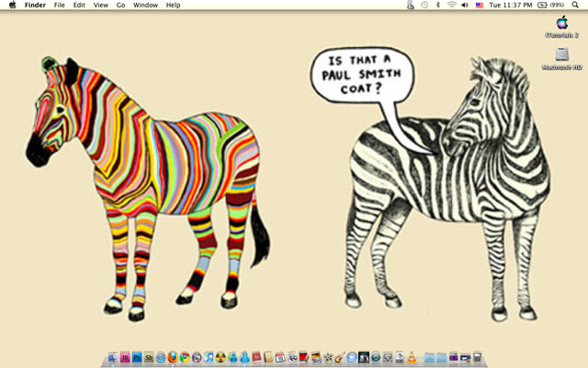Launch GarageBand guitar icon in dock
The image size is (588, 368).
point(340,358)
